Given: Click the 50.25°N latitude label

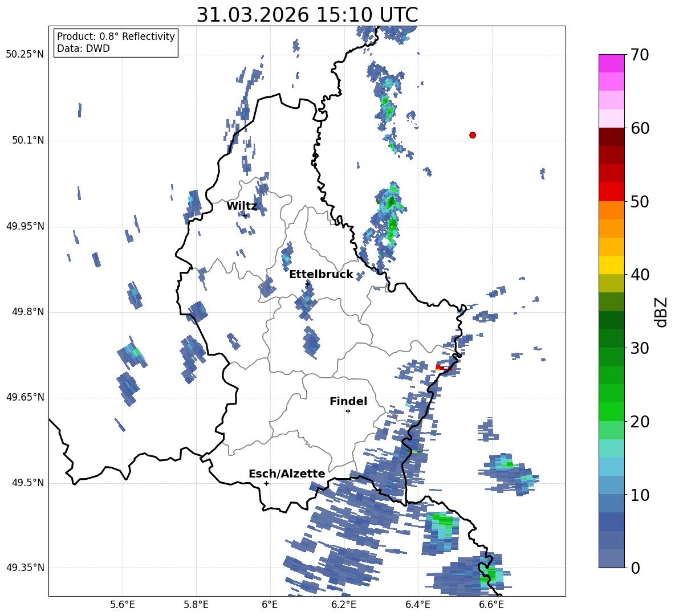Looking at the screenshot, I should click(25, 55).
